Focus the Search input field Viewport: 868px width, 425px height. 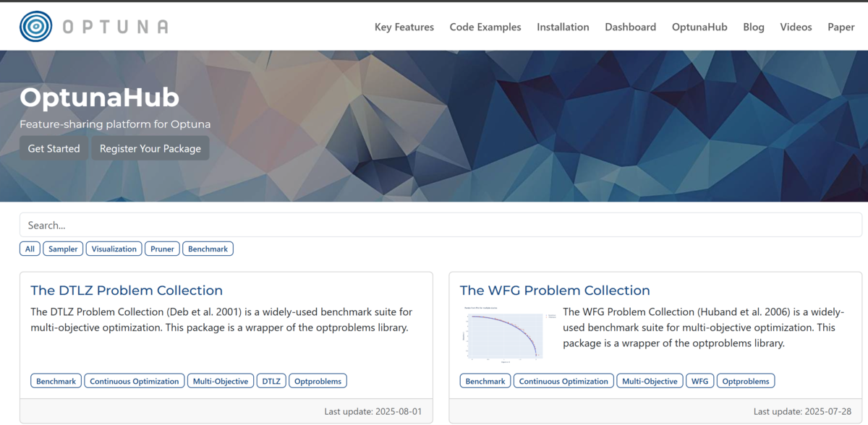point(441,225)
